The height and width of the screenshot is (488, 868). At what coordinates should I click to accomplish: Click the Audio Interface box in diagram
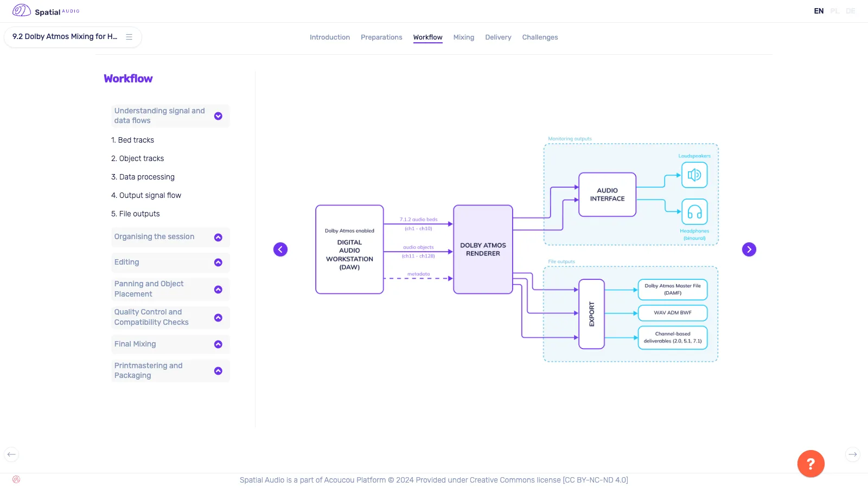[607, 195]
